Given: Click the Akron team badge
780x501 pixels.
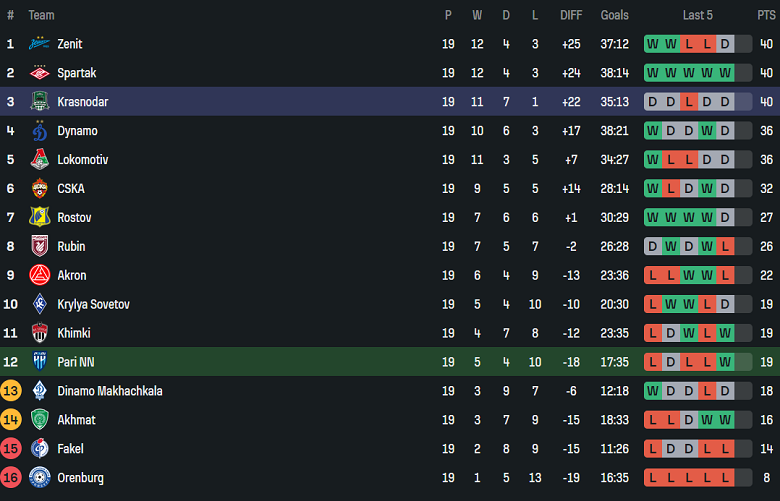Looking at the screenshot, I should click(x=39, y=276).
